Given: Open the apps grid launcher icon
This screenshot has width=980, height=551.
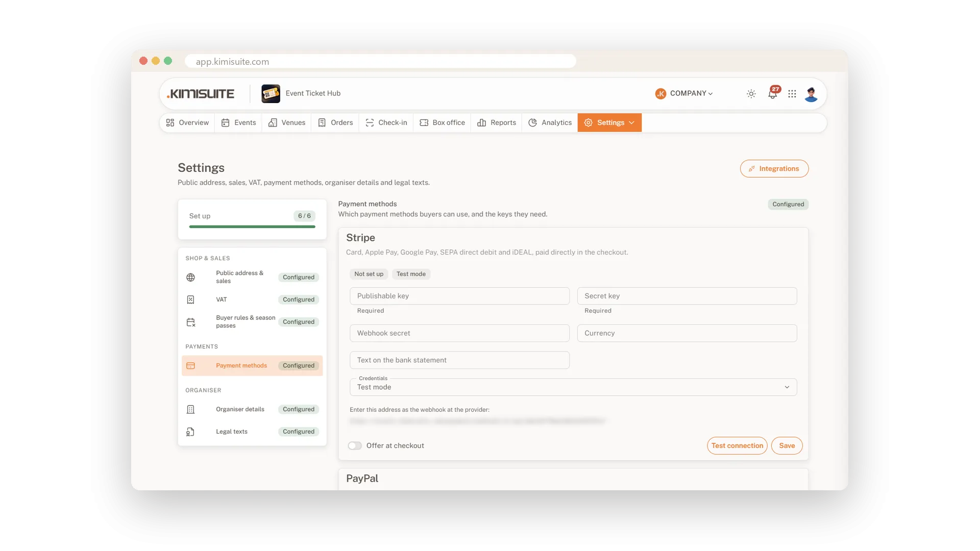Looking at the screenshot, I should (792, 94).
